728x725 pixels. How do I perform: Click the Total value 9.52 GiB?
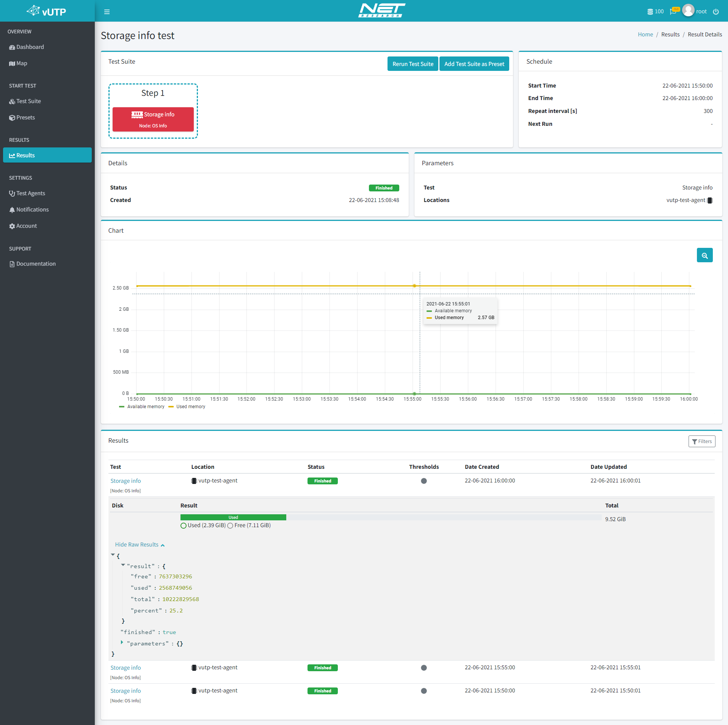point(615,519)
